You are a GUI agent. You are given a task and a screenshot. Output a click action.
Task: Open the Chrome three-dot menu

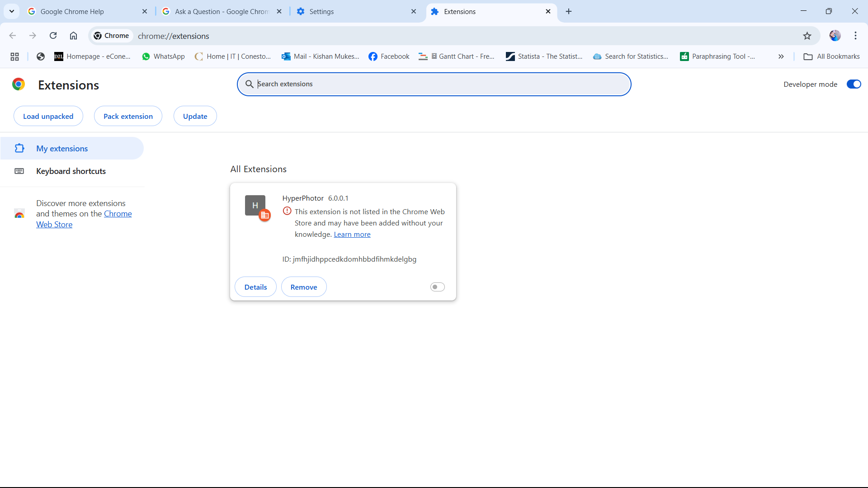tap(855, 36)
